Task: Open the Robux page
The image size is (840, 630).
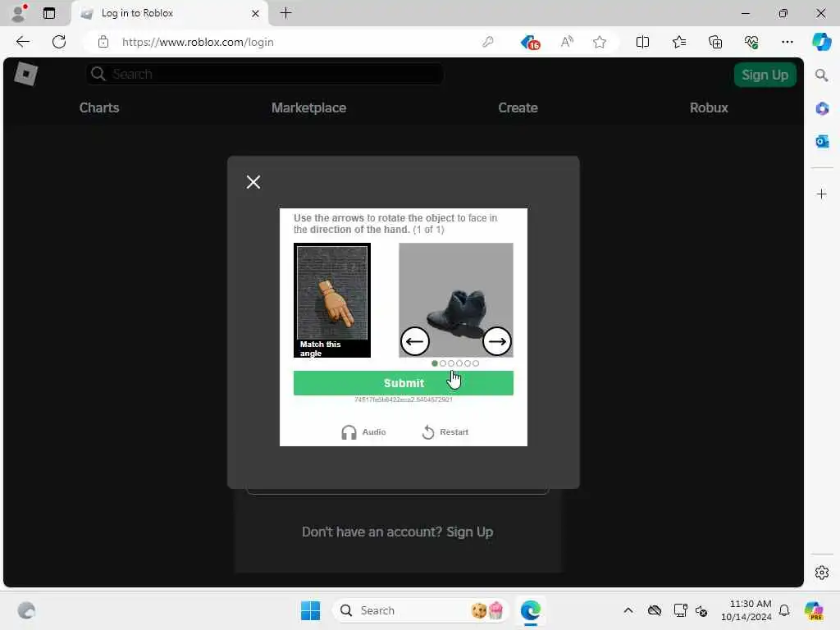Action: point(709,107)
